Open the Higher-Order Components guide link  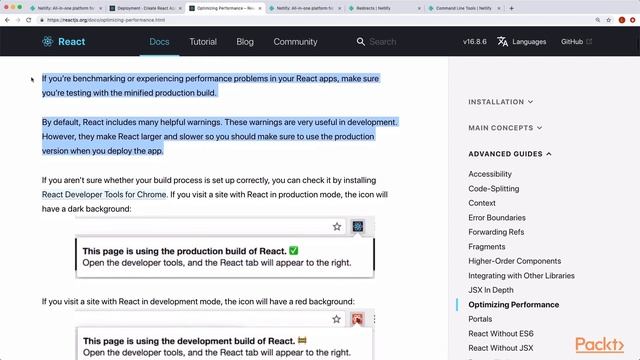click(514, 261)
